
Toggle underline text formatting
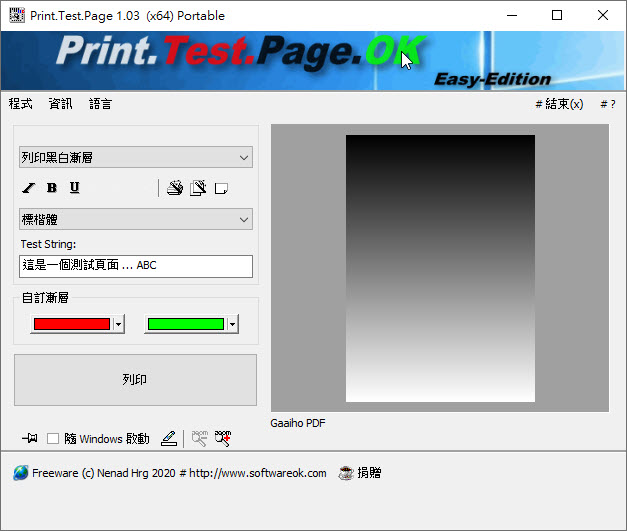coord(75,188)
